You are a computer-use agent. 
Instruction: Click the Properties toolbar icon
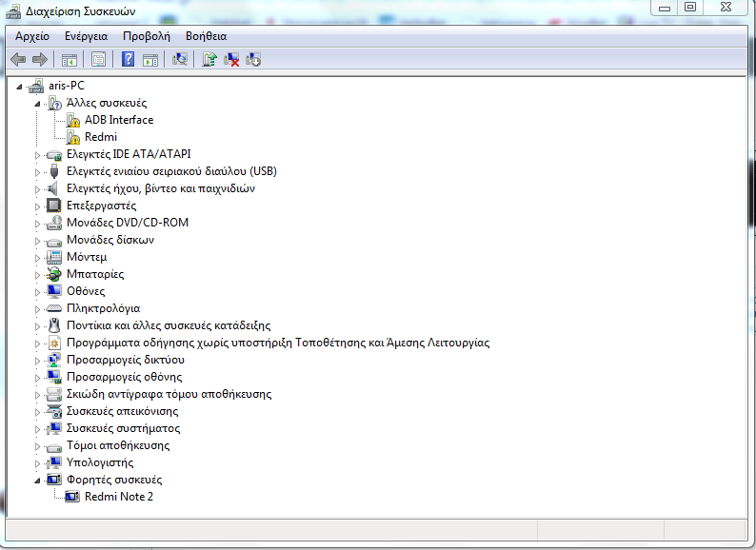[x=99, y=60]
